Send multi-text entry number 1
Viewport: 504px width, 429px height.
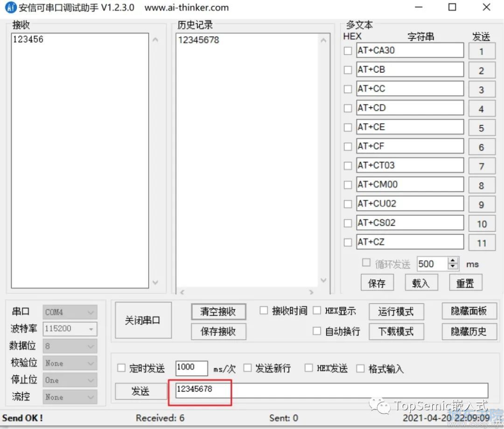pyautogui.click(x=482, y=51)
